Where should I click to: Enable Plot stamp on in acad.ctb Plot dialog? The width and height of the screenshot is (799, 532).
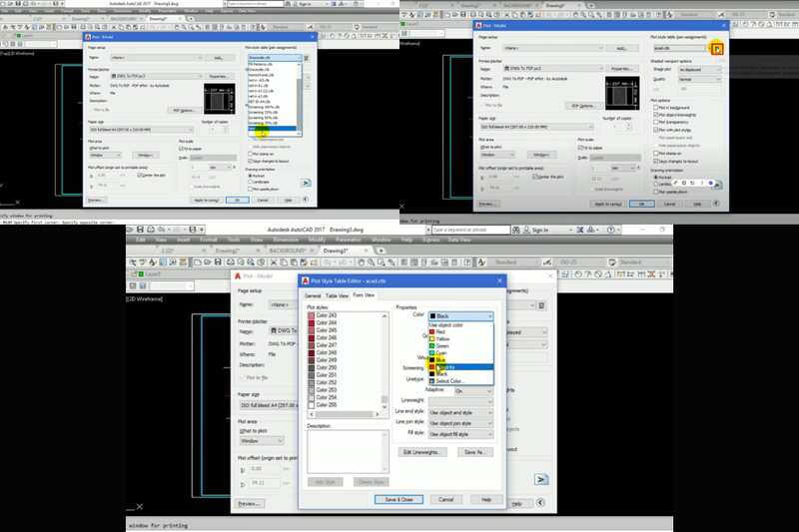656,154
